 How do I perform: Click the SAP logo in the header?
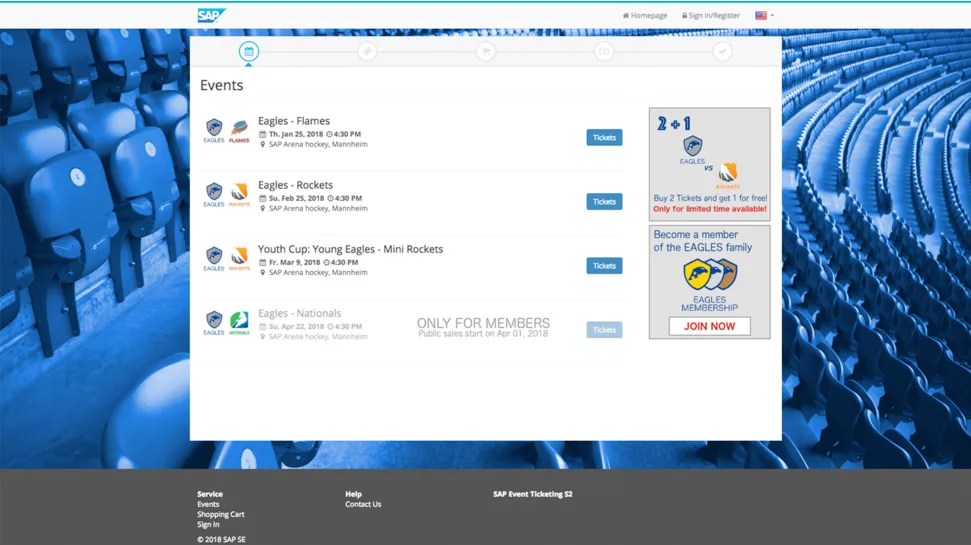(x=211, y=15)
